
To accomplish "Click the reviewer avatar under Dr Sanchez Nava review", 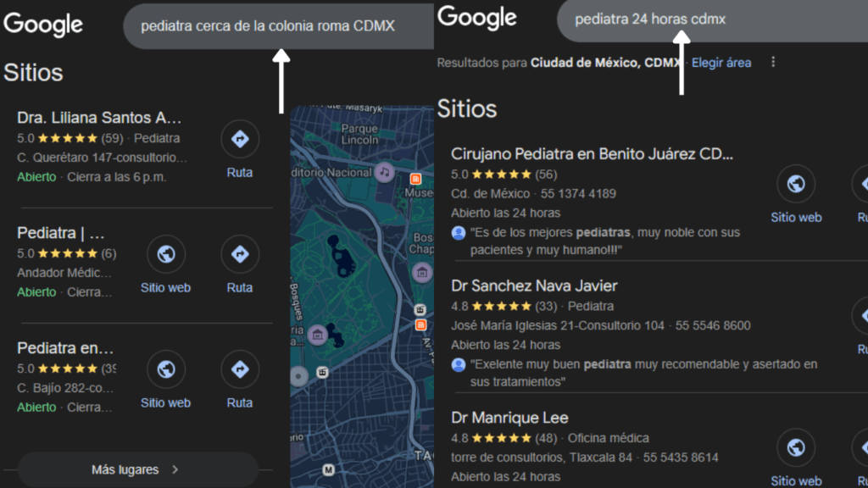I will pos(459,364).
